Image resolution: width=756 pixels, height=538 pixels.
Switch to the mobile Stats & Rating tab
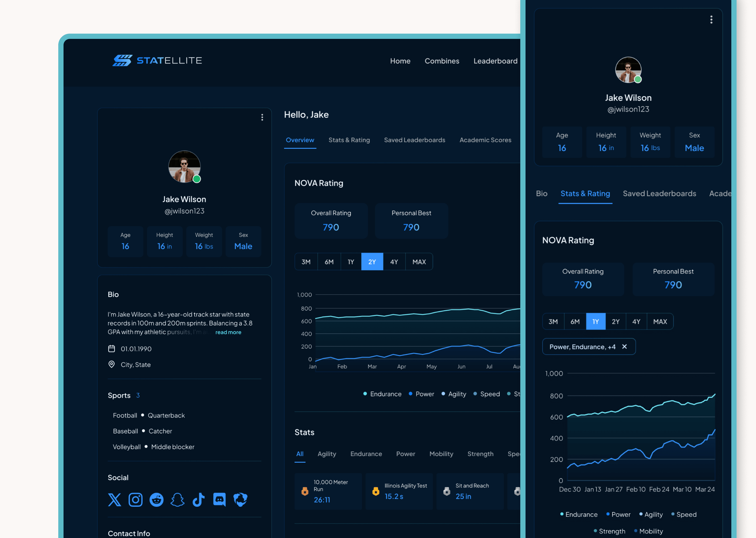pos(585,193)
